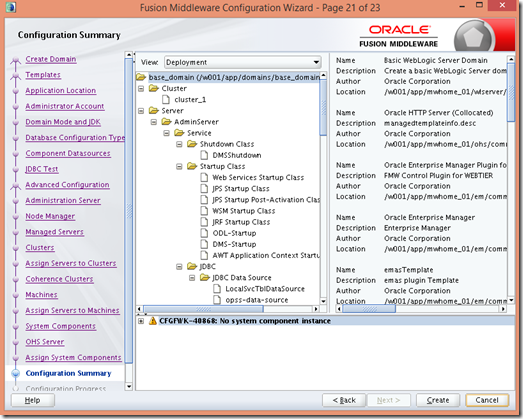
Task: Click the Server folder icon
Action: 154,110
